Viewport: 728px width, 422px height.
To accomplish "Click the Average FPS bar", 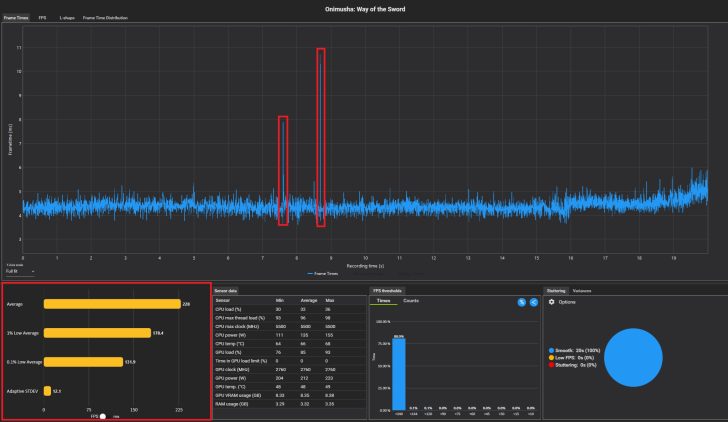I will [112, 304].
